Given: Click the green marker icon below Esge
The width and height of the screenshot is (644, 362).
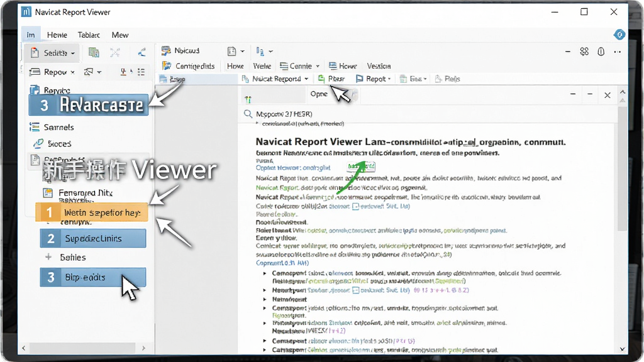Looking at the screenshot, I should (248, 99).
